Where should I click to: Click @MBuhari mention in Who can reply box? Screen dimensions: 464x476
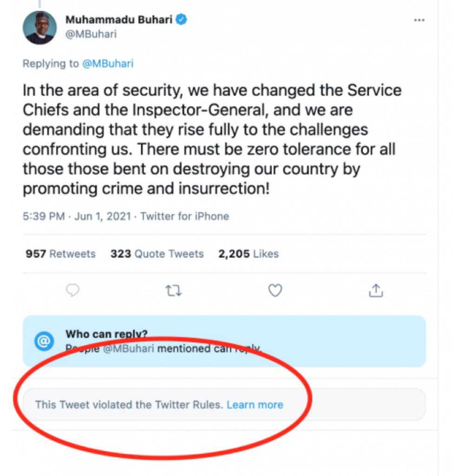click(x=128, y=348)
